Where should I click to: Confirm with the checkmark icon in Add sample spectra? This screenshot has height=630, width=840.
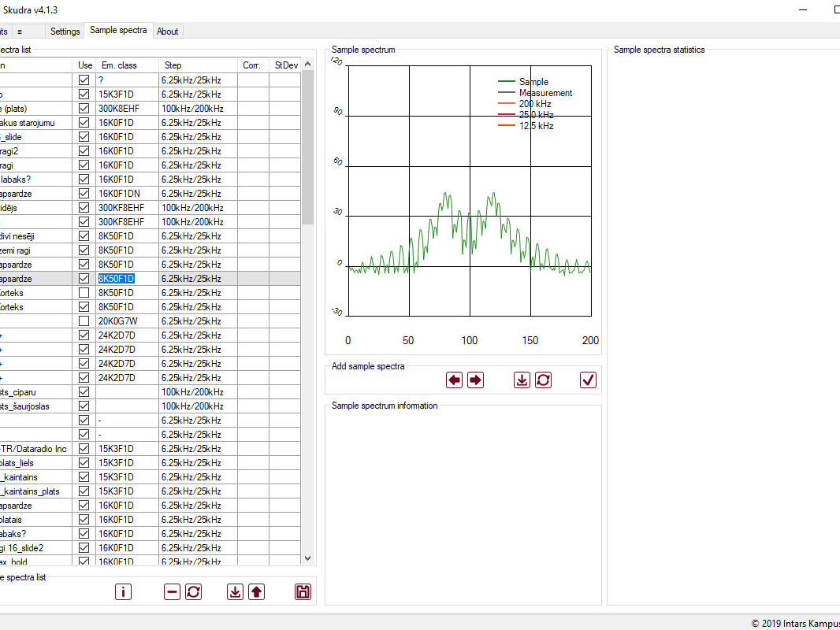pos(588,380)
